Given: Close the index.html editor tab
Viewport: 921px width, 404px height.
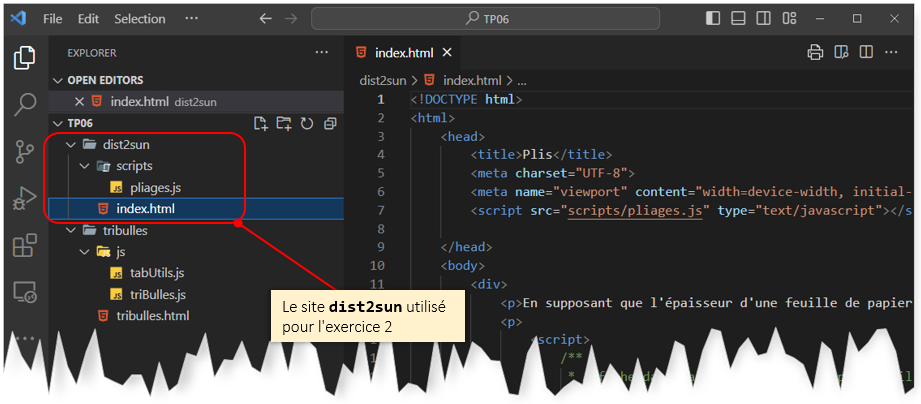Looking at the screenshot, I should point(447,52).
